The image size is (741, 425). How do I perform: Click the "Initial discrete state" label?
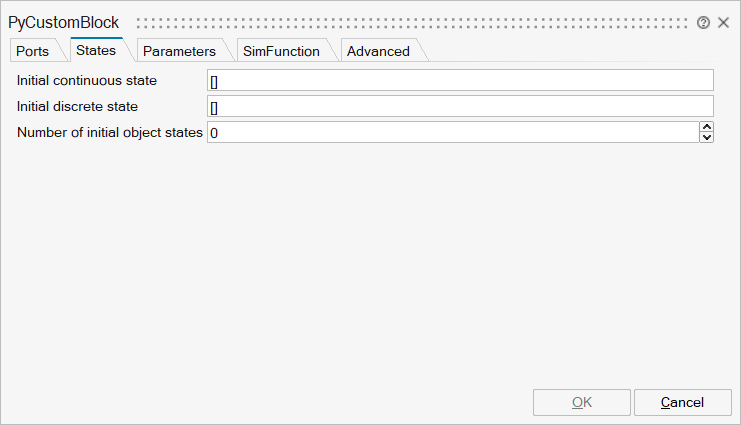pos(77,106)
